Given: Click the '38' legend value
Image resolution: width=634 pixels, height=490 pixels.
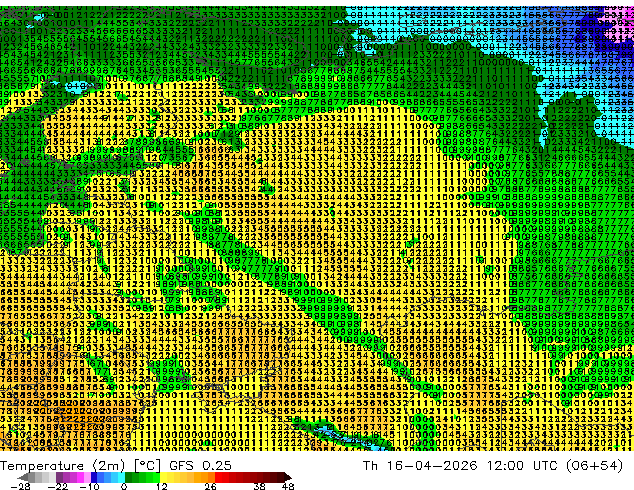Looking at the screenshot, I should click(259, 486).
